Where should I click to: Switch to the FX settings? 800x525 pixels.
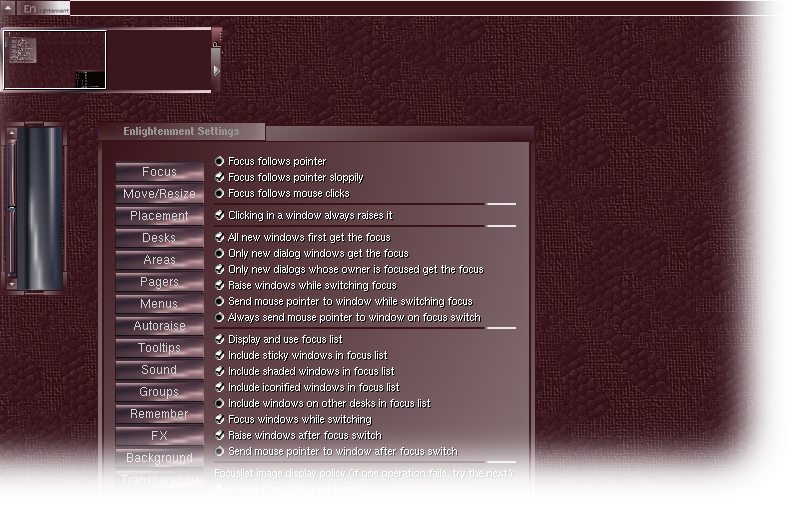[159, 435]
